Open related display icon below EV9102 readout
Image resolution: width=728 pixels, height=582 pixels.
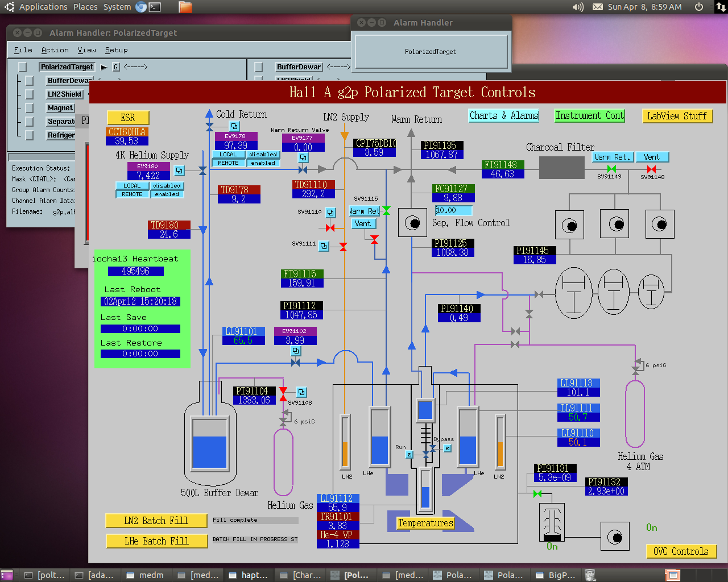point(295,351)
